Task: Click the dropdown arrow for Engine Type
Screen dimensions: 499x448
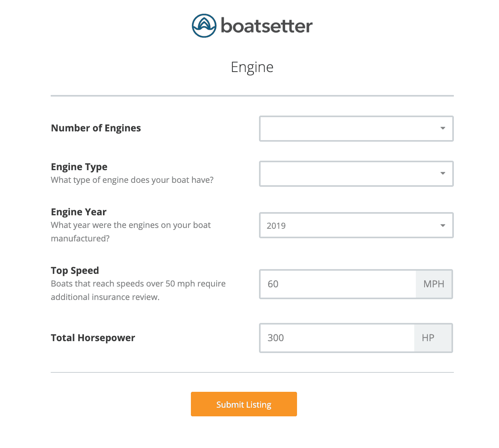Action: pyautogui.click(x=442, y=173)
